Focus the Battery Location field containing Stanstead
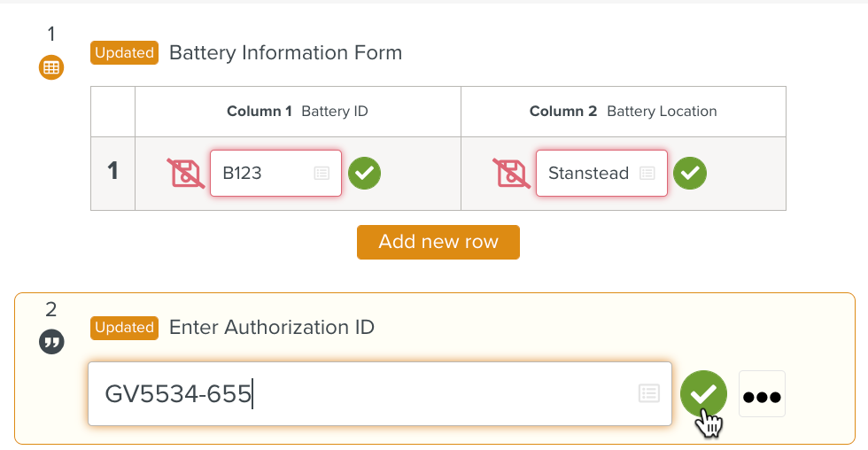The image size is (868, 450). (x=588, y=174)
